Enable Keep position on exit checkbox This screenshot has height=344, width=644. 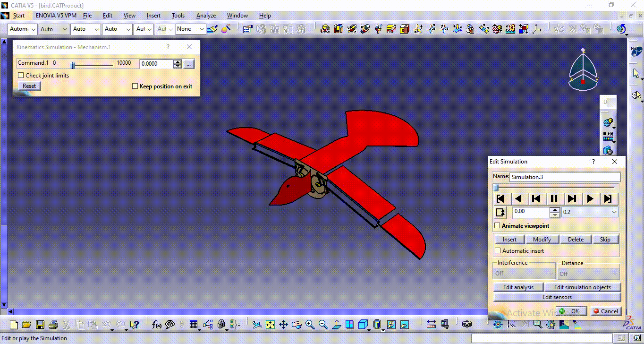[x=135, y=86]
